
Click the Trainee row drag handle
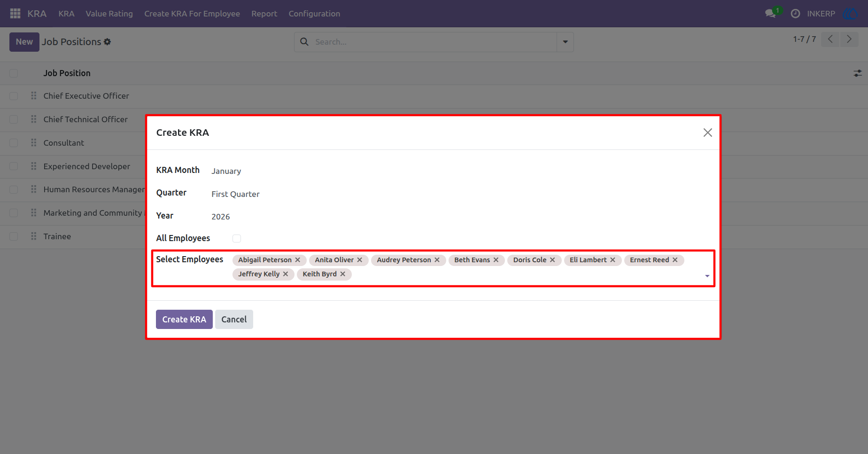point(34,236)
